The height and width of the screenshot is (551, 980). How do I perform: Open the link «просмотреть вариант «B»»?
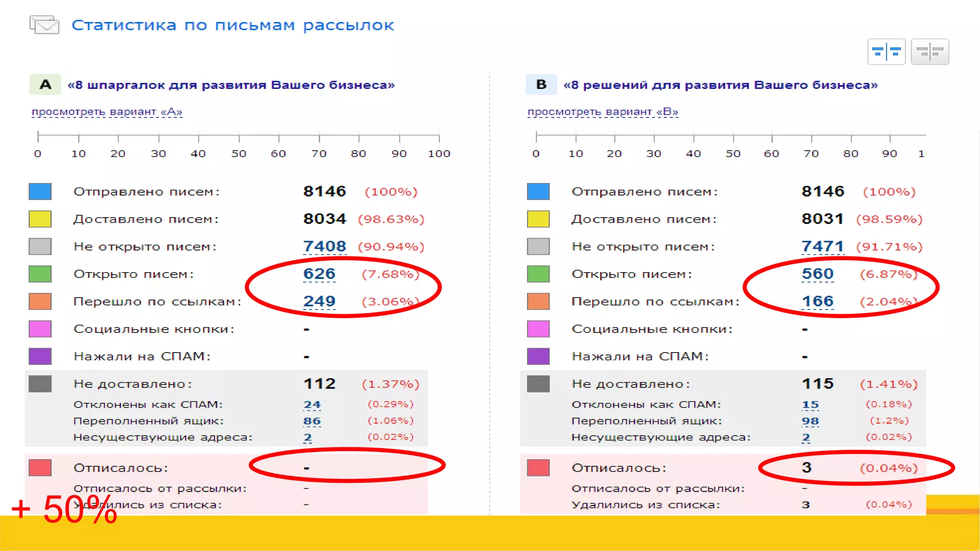[x=603, y=112]
